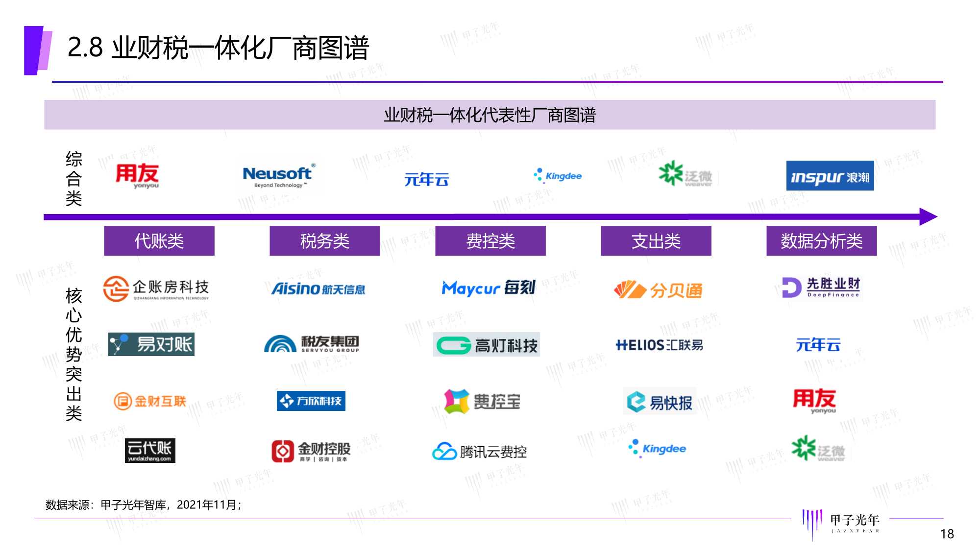Click the 金财互联 logo
This screenshot has height=551, width=980.
150,401
